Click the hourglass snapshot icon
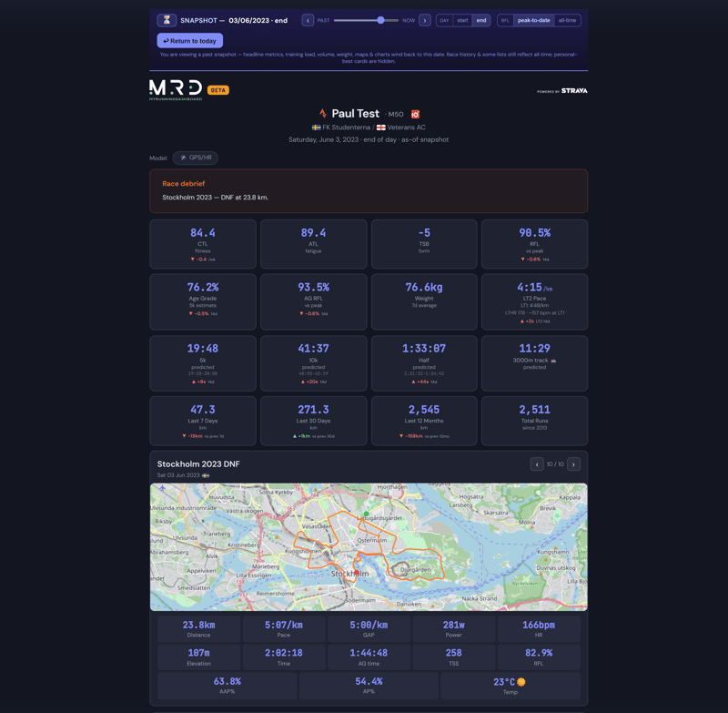Screen dimensions: 728x713 tap(167, 20)
